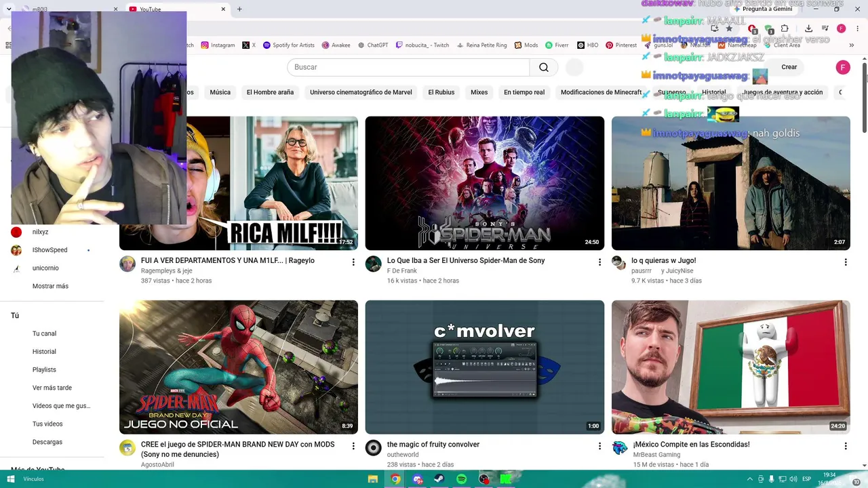This screenshot has height=488, width=868.
Task: Open the HBO bookmark
Action: 587,45
